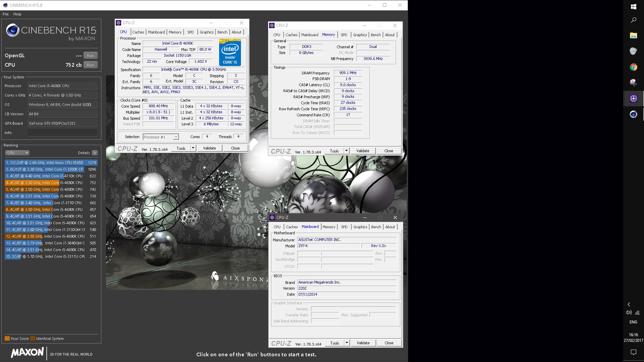644x362 pixels.
Task: Select Memory tab in the CPU window
Action: tap(175, 32)
